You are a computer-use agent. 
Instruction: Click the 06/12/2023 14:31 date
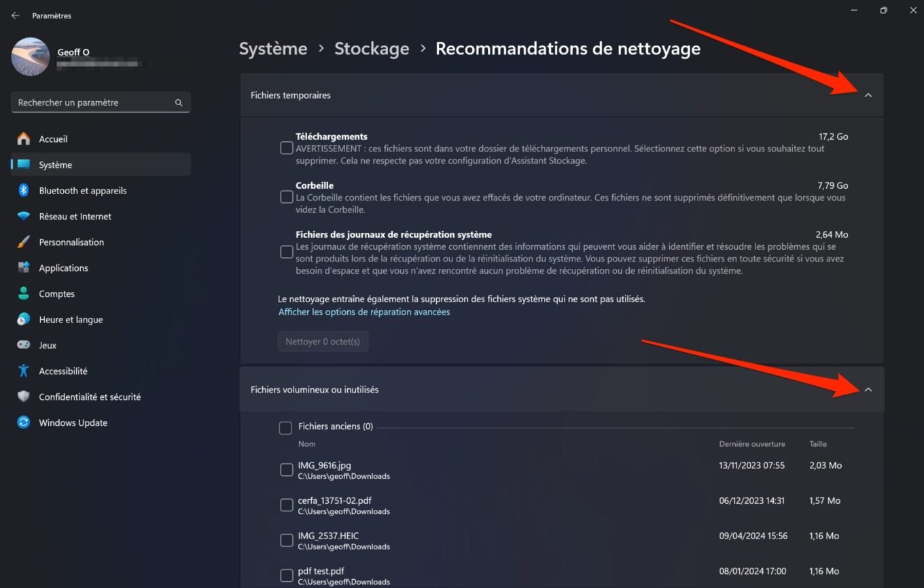point(752,500)
